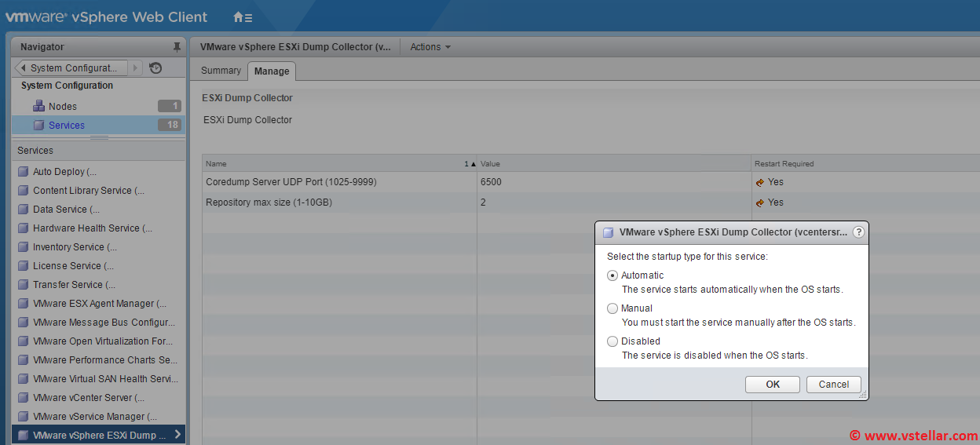Expand the VMware vSphere ESXi Dump arrow
The width and height of the screenshot is (980, 445).
177,435
